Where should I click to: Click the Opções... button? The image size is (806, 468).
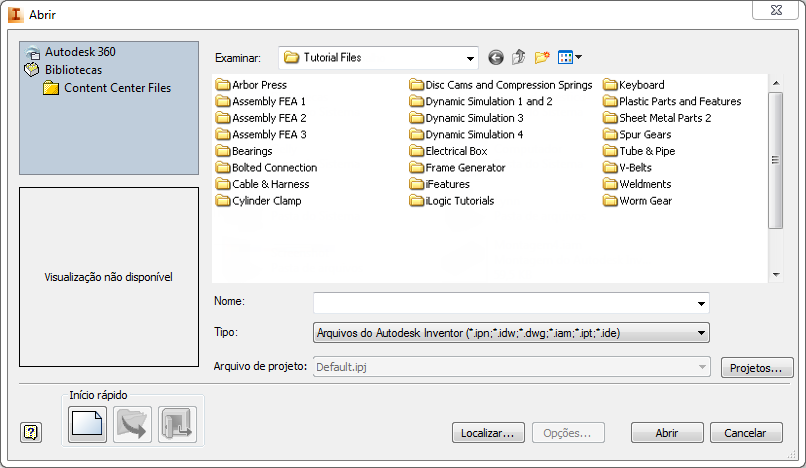click(568, 433)
